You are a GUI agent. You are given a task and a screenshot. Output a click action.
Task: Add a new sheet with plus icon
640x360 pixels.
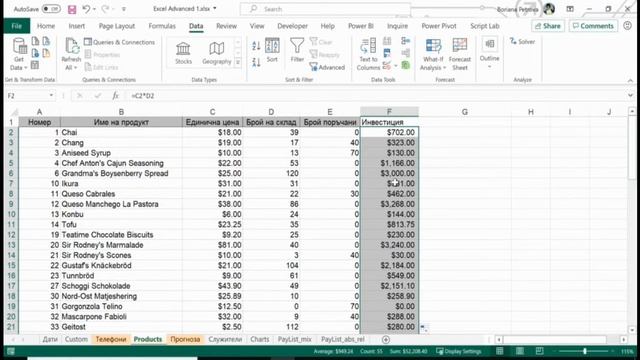point(386,339)
